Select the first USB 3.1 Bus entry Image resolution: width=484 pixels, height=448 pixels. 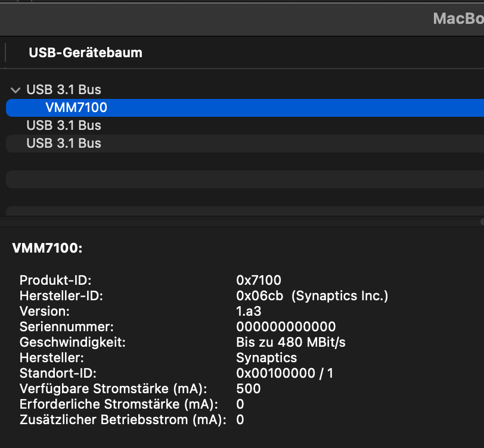(x=64, y=90)
